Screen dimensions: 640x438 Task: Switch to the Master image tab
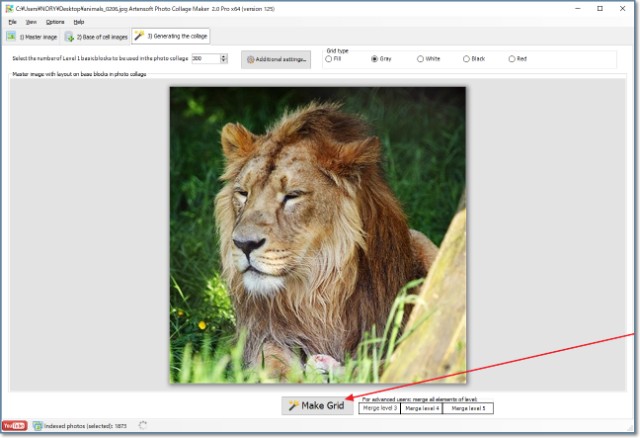(32, 37)
